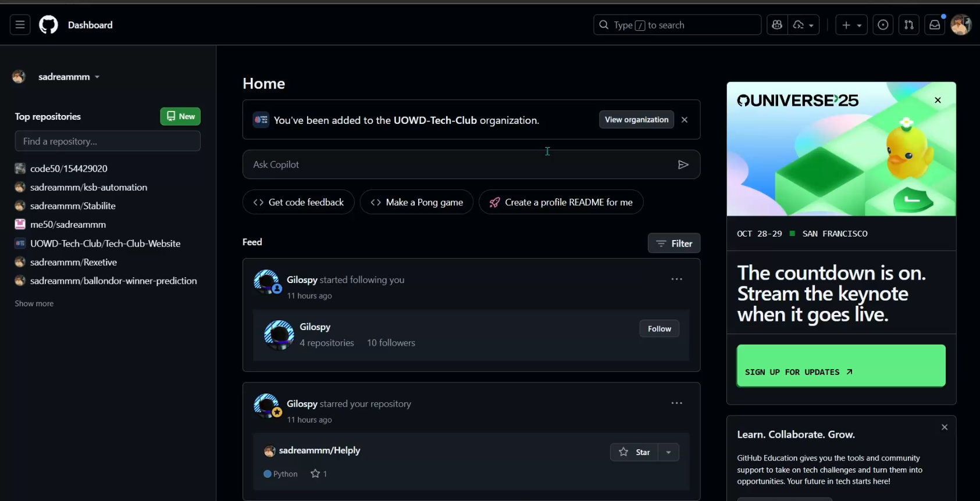Click the Helply stargazers count star icon
Viewport: 980px width, 501px height.
click(x=315, y=474)
